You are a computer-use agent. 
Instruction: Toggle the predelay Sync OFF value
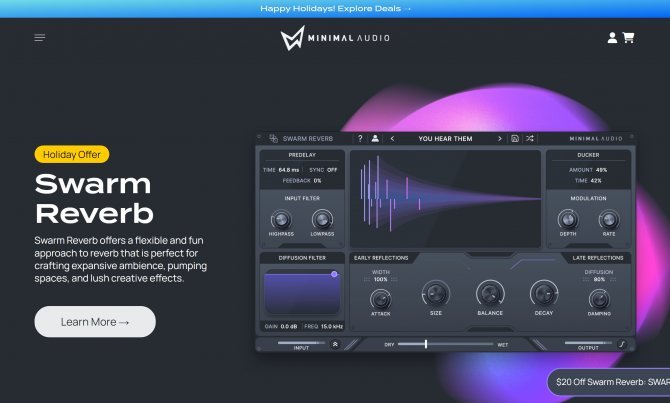(x=332, y=170)
